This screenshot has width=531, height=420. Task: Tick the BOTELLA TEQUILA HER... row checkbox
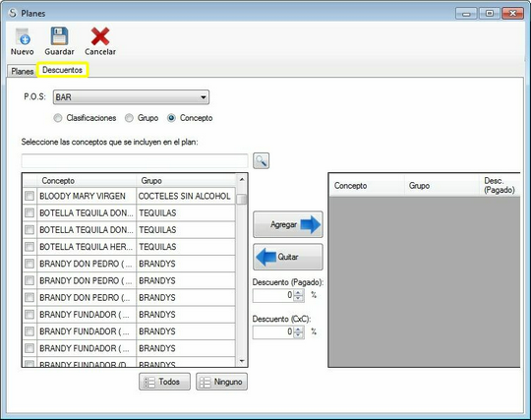(29, 247)
